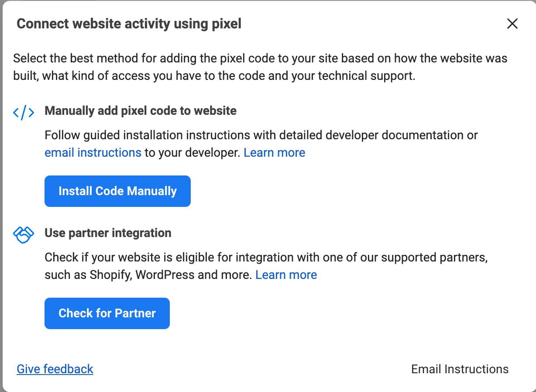
Task: Select Email Instructions at the dialog bottom
Action: pyautogui.click(x=460, y=369)
